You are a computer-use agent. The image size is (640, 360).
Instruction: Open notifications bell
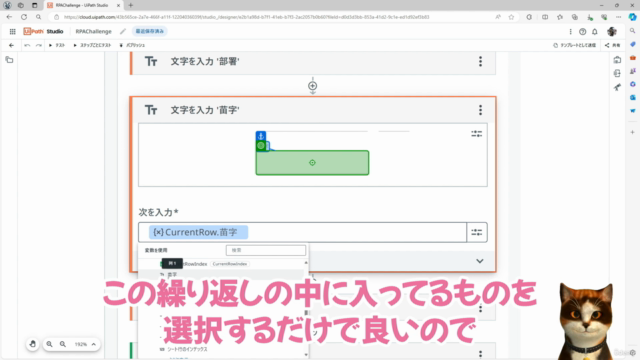[595, 32]
